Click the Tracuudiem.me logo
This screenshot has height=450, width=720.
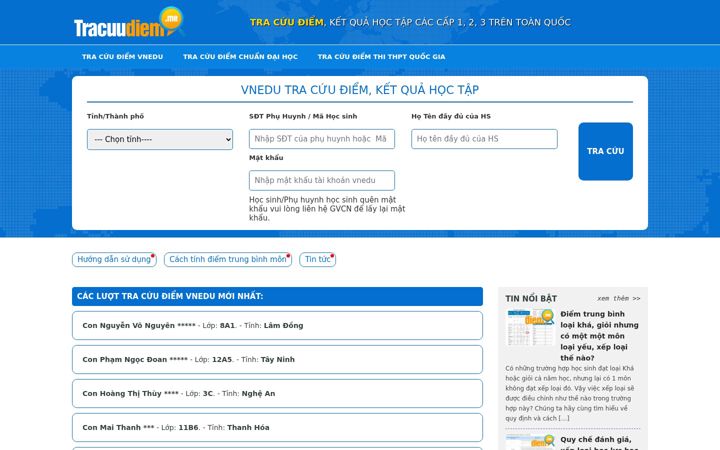click(x=129, y=22)
